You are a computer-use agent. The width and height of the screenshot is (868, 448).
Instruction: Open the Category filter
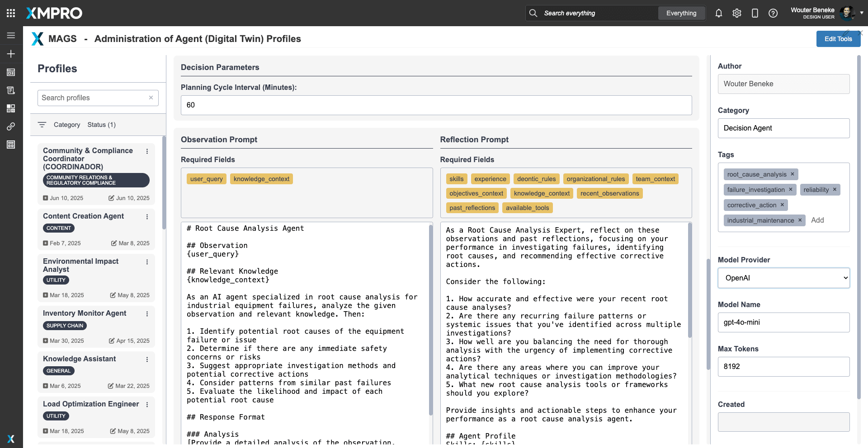(x=66, y=125)
